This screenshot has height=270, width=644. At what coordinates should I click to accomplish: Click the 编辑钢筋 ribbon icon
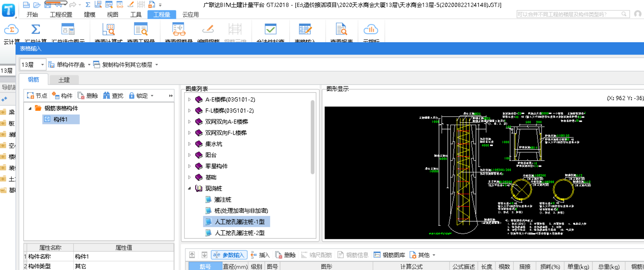point(208,30)
